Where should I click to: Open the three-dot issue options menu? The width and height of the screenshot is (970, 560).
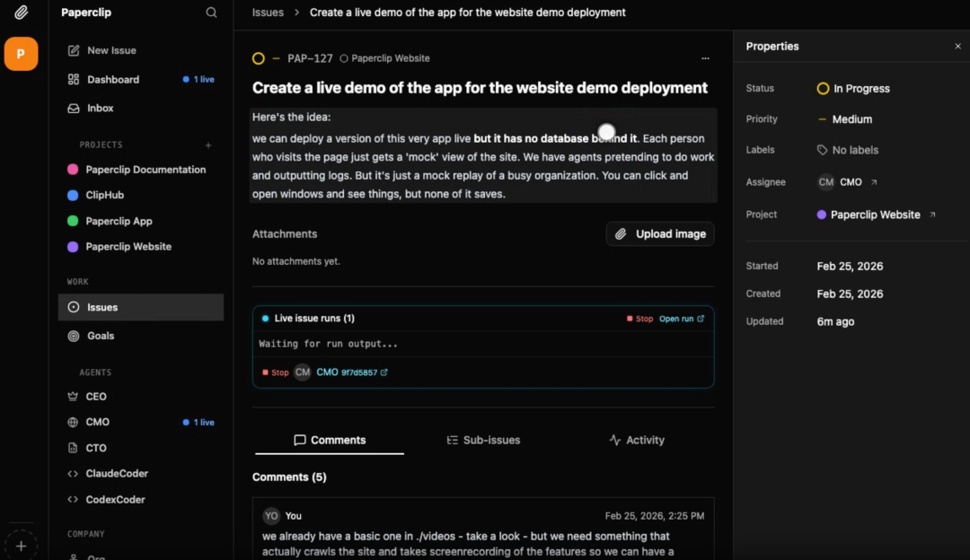pos(705,58)
